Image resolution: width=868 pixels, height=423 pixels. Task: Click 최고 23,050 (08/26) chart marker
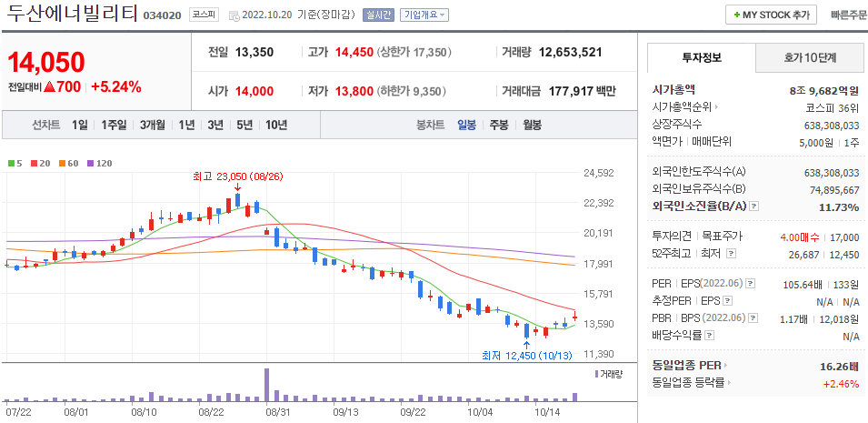[x=237, y=176]
